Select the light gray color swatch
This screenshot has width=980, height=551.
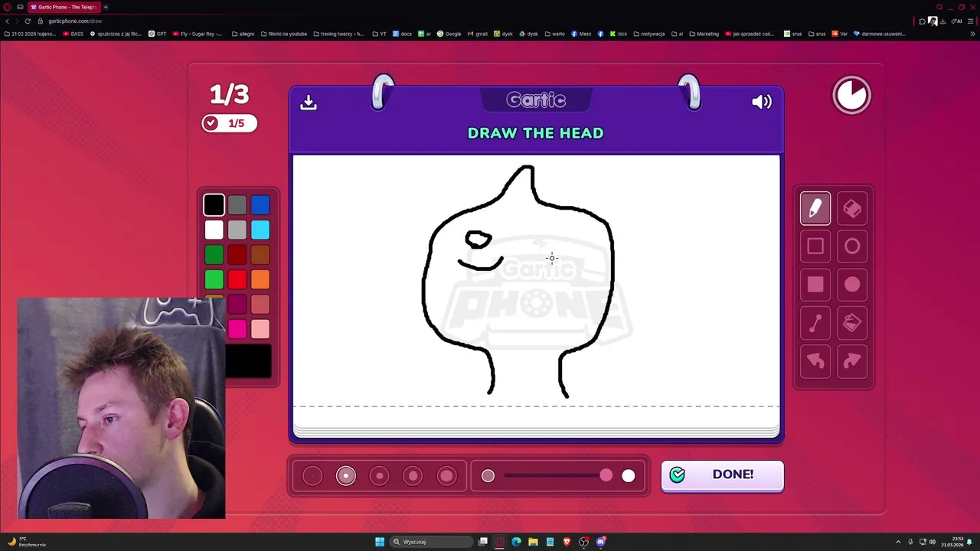(x=237, y=230)
